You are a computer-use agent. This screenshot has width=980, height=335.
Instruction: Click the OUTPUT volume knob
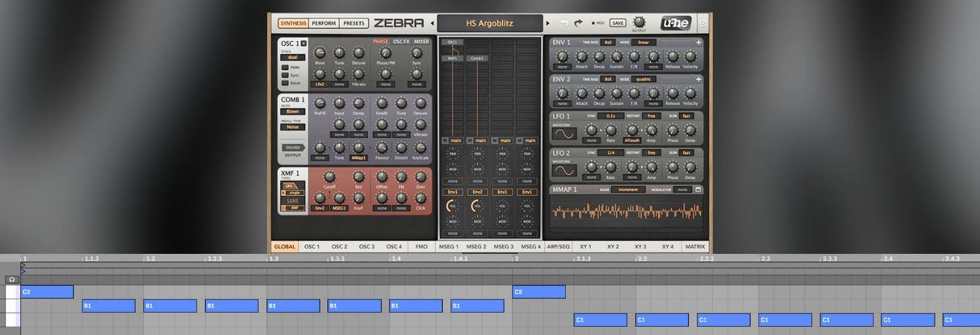point(639,22)
